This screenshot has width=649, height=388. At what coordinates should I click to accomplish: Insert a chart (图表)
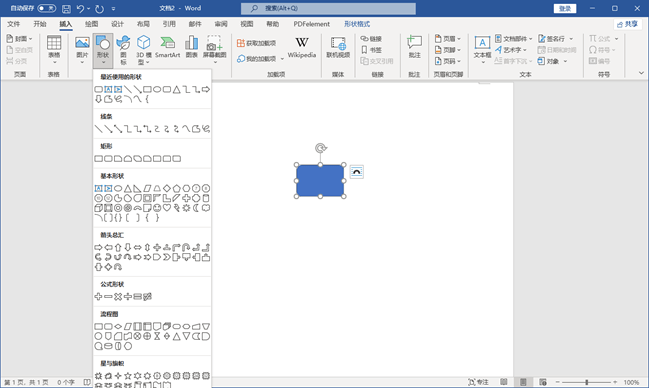191,47
